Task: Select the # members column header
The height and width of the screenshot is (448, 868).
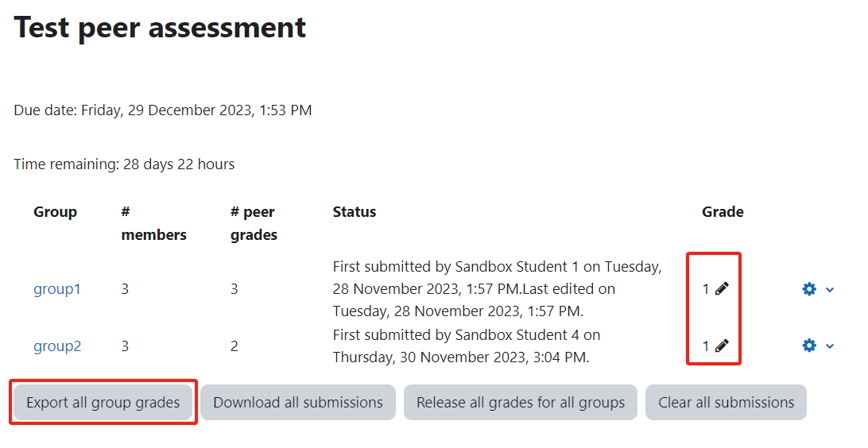Action: coord(154,223)
